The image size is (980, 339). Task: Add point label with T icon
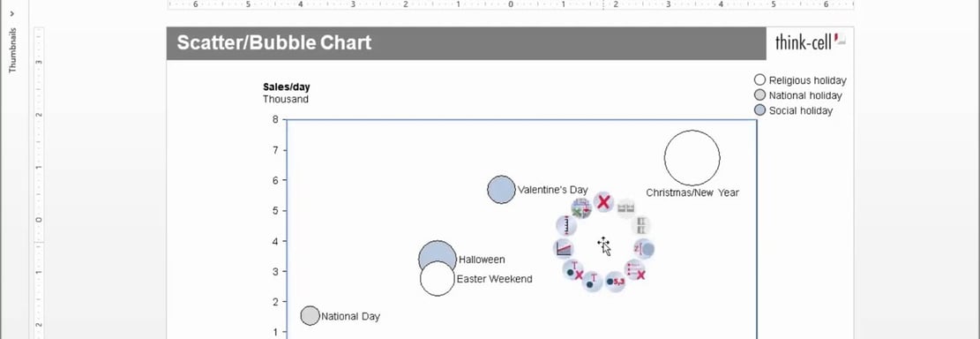pyautogui.click(x=592, y=282)
